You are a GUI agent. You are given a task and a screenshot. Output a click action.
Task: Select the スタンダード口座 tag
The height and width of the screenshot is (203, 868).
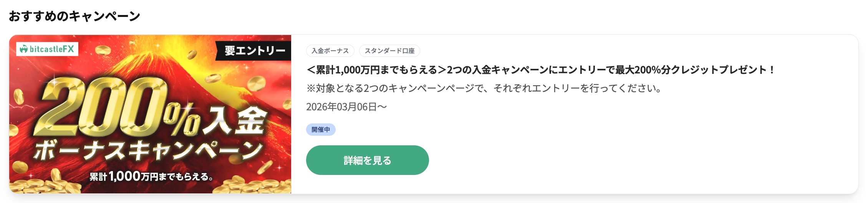coord(389,51)
